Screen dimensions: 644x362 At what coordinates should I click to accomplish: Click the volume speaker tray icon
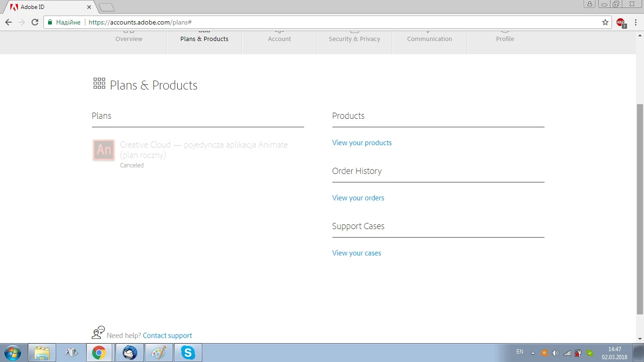pos(555,353)
